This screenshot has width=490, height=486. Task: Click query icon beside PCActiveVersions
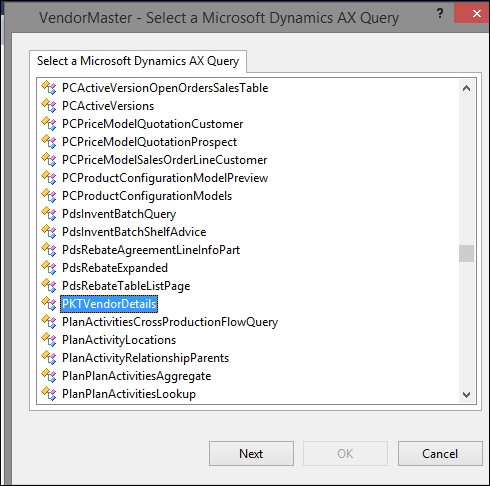pyautogui.click(x=49, y=106)
